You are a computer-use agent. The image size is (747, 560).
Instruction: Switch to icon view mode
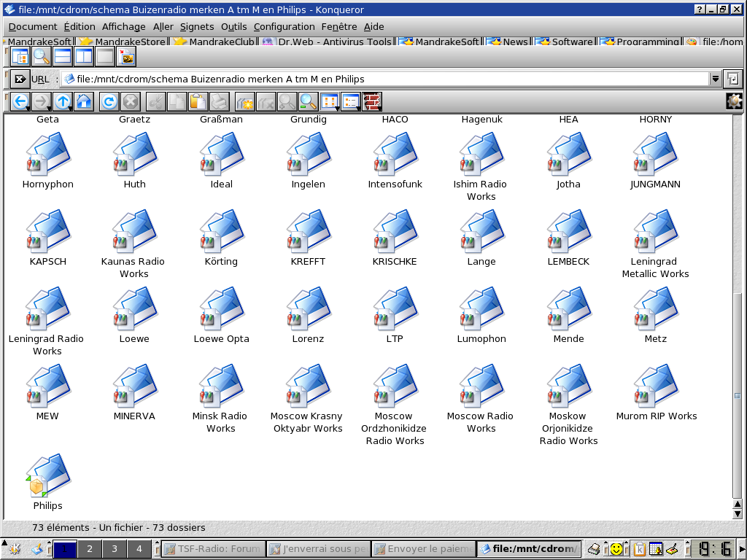click(330, 101)
